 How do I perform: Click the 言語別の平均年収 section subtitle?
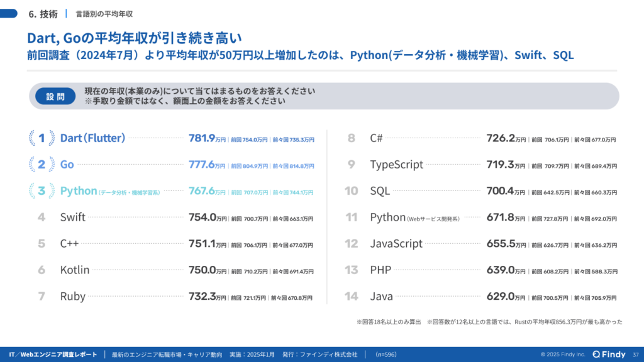(x=104, y=13)
